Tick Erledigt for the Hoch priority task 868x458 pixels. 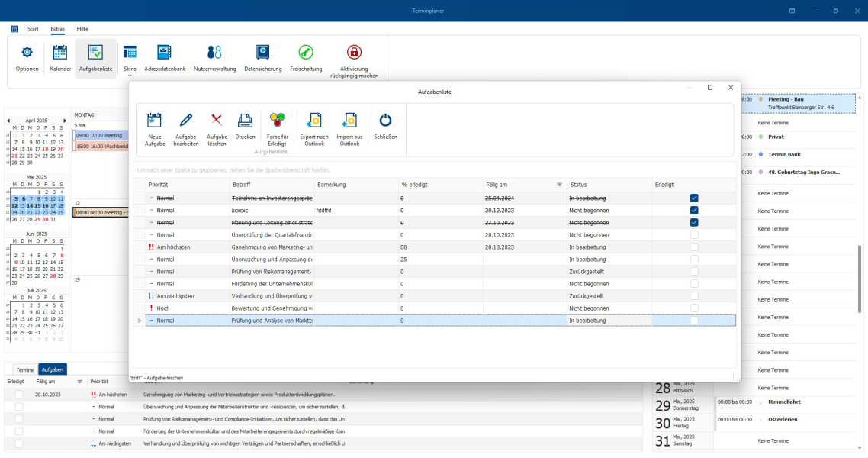[x=694, y=308]
